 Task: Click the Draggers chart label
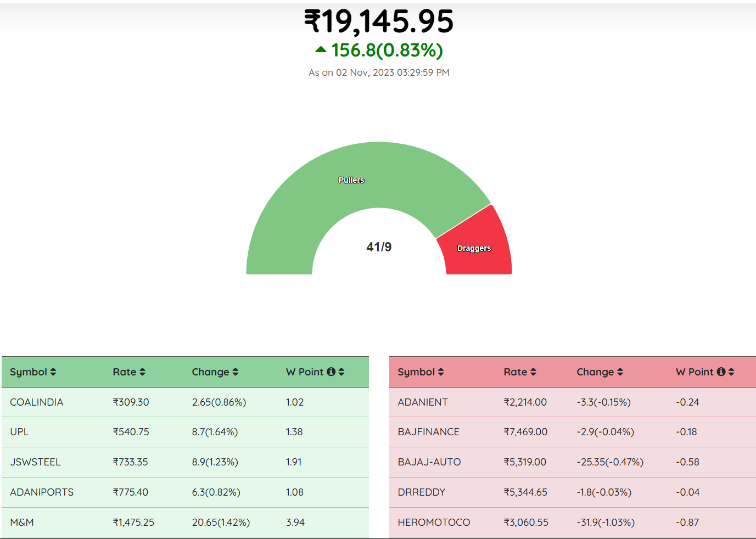pos(474,248)
